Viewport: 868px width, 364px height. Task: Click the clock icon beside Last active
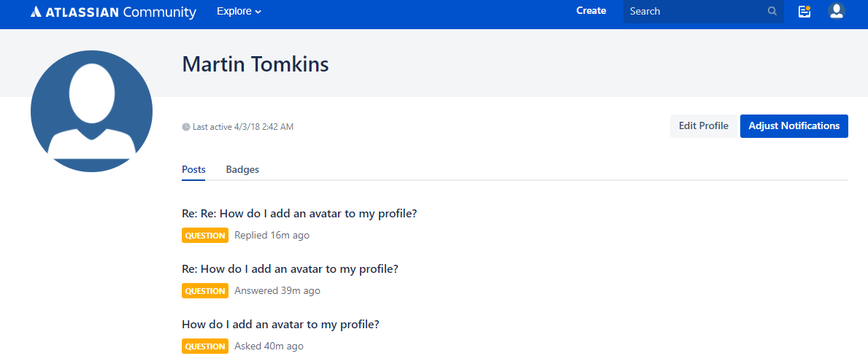(x=186, y=127)
